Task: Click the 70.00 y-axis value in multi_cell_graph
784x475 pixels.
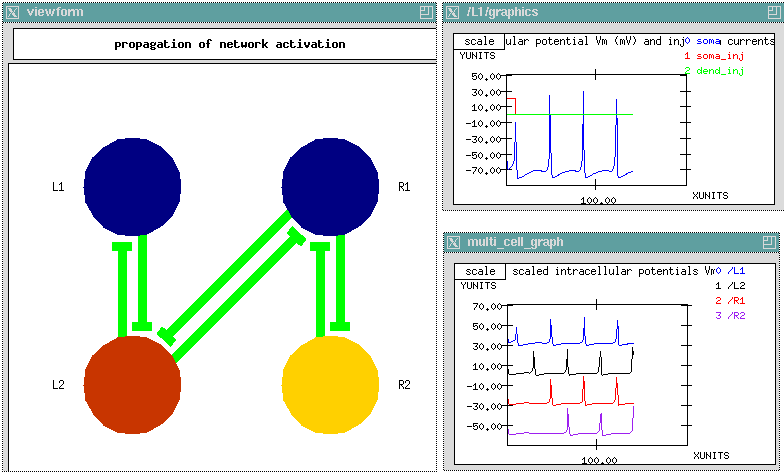Action: (x=487, y=307)
